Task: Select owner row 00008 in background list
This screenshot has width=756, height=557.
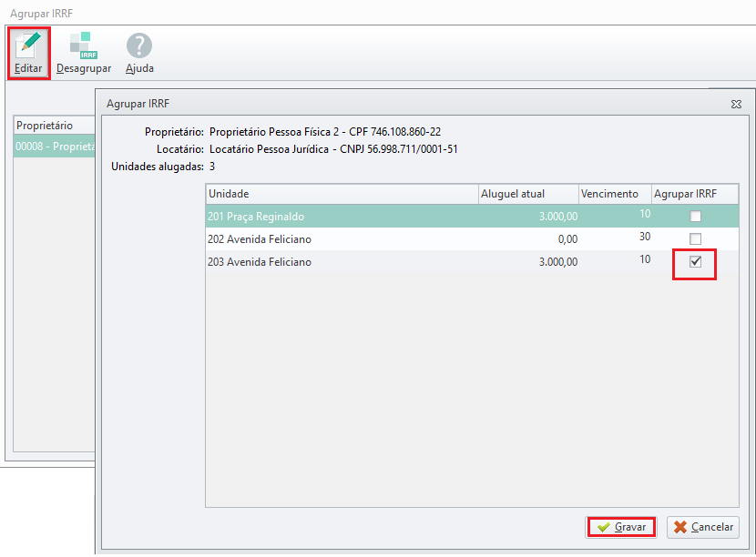Action: point(55,146)
